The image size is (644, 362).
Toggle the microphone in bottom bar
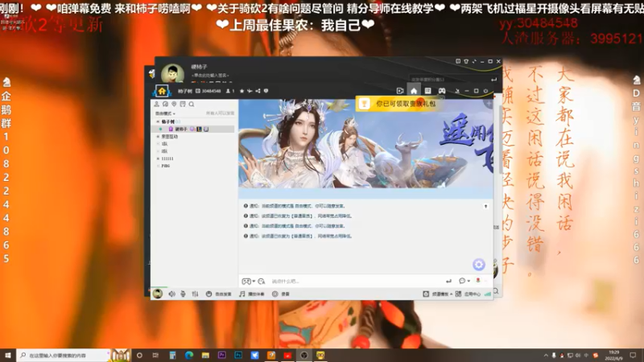coord(184,294)
